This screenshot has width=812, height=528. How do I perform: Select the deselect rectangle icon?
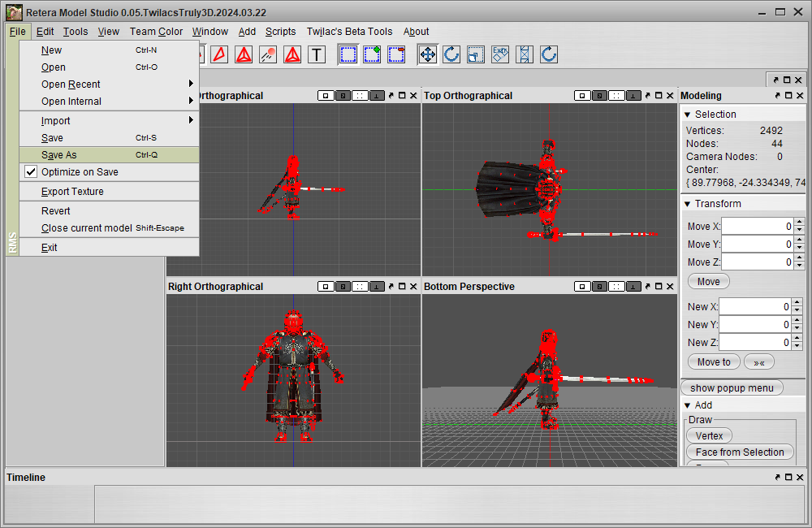(396, 54)
